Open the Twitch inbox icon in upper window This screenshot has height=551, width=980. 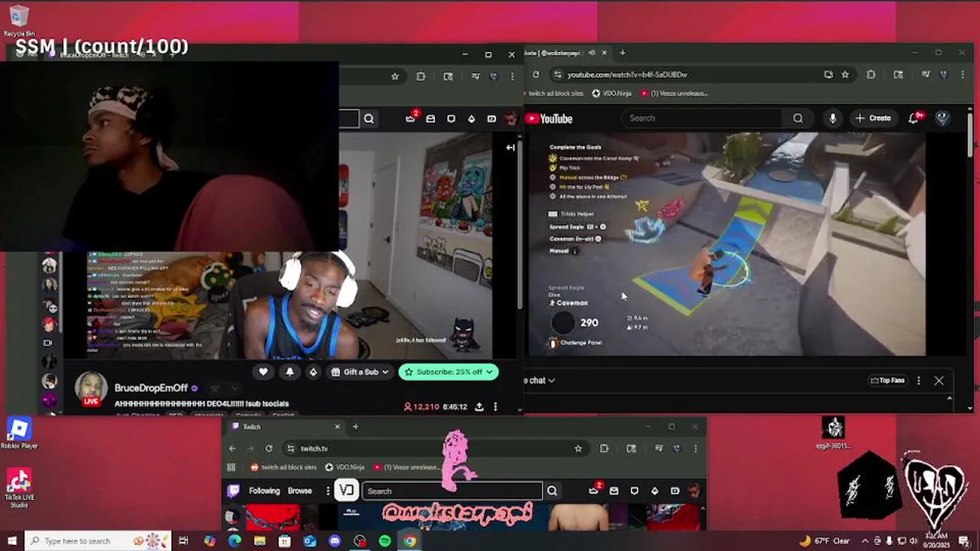pyautogui.click(x=430, y=119)
